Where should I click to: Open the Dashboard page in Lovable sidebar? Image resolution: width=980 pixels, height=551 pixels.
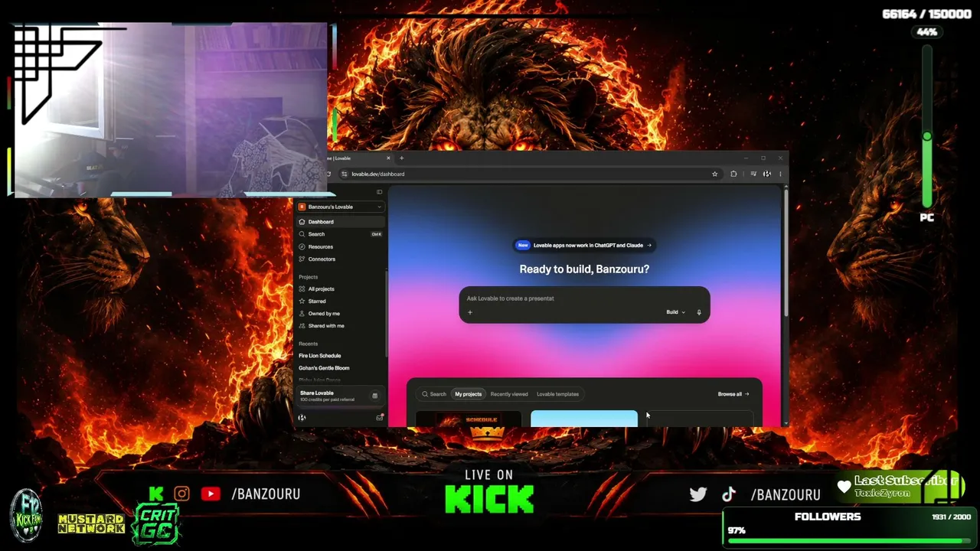[340, 222]
